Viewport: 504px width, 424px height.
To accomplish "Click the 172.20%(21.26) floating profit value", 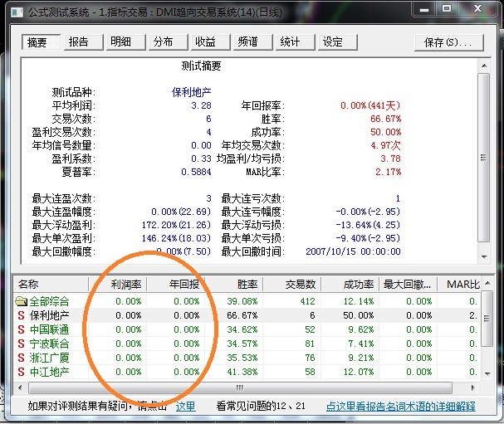I will click(176, 225).
